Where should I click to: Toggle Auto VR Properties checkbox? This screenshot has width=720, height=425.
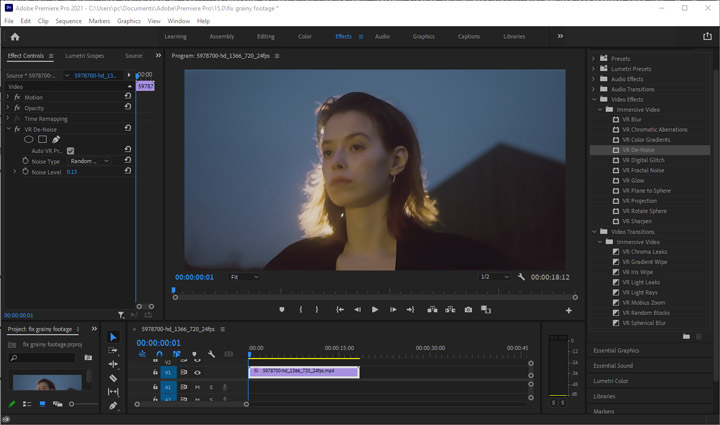[70, 151]
